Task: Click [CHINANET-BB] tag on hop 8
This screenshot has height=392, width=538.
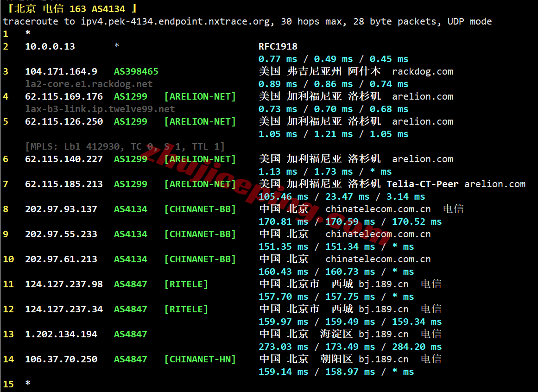Action: pos(200,209)
